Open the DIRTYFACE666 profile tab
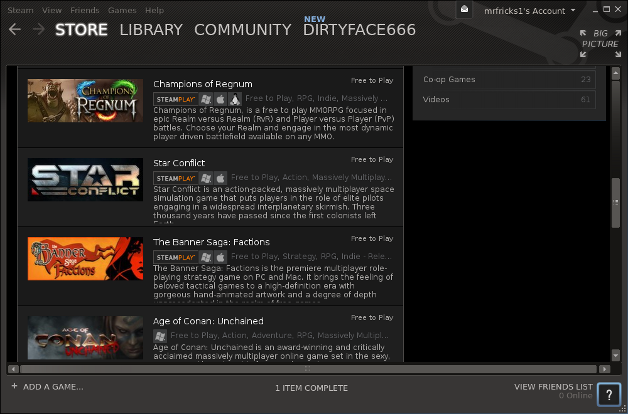This screenshot has width=628, height=414. 359,30
